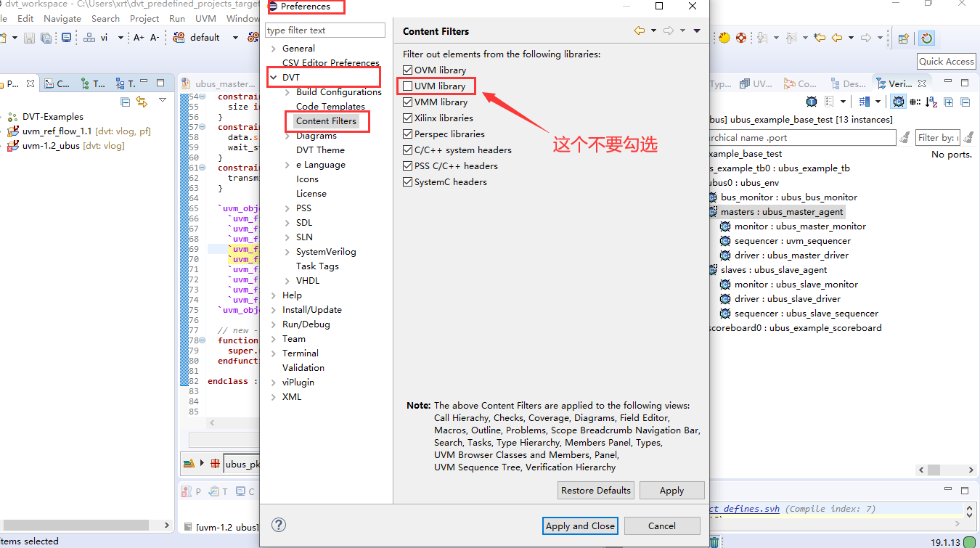Open the default configuration dropdown
The height and width of the screenshot is (548, 980).
click(x=236, y=37)
